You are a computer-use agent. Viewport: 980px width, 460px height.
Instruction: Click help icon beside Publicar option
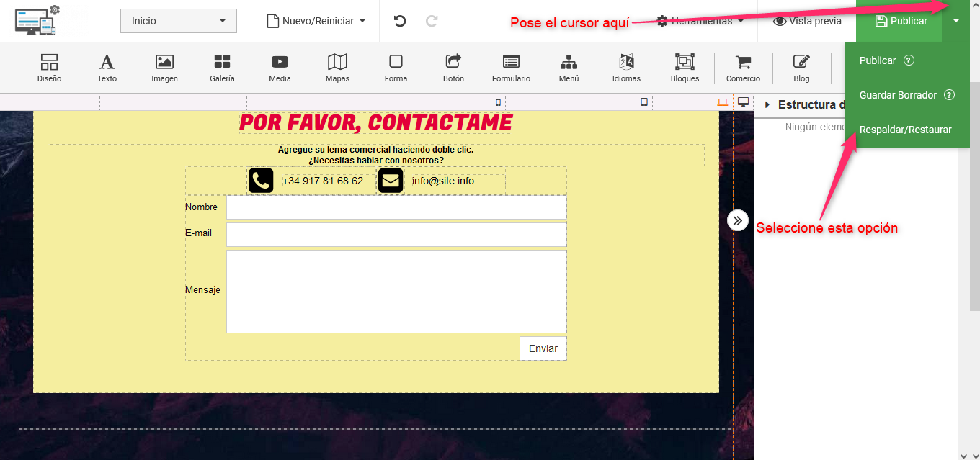pos(909,60)
